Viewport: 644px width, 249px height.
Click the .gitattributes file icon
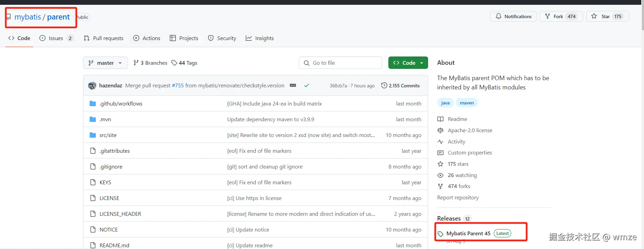pos(93,151)
